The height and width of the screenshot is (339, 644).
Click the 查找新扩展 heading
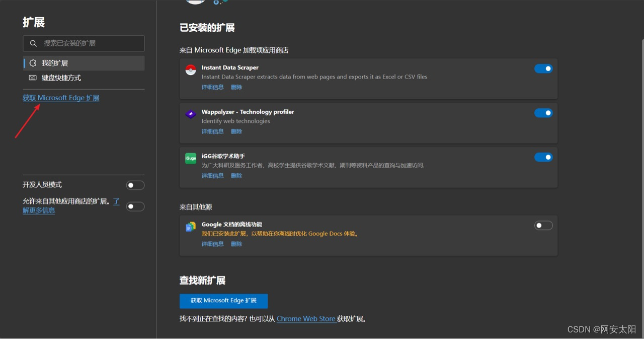[x=202, y=281]
